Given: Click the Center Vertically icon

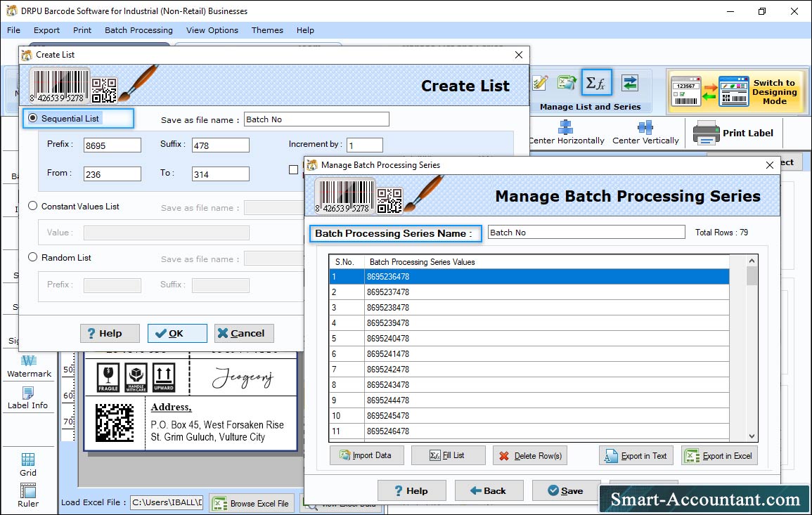Looking at the screenshot, I should click(645, 127).
